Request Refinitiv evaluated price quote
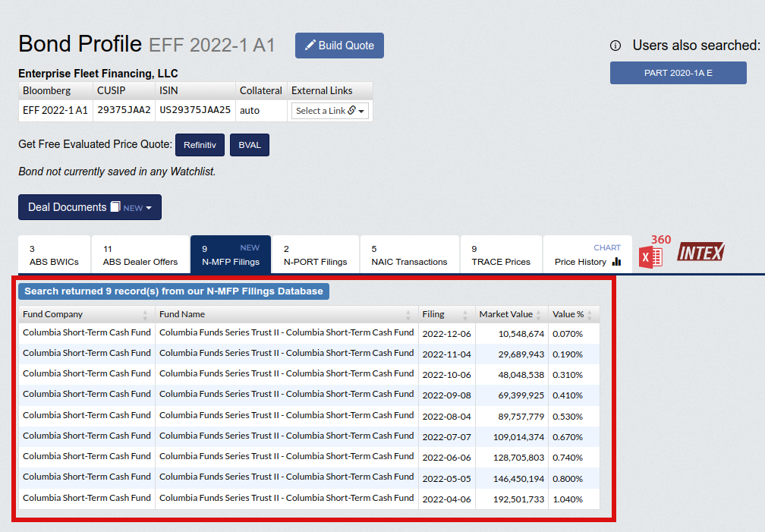 click(200, 145)
